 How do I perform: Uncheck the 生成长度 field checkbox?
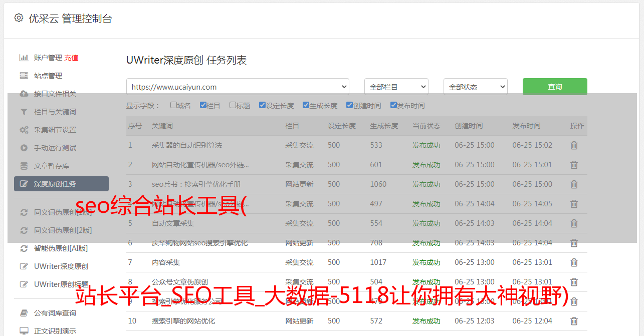tap(306, 105)
